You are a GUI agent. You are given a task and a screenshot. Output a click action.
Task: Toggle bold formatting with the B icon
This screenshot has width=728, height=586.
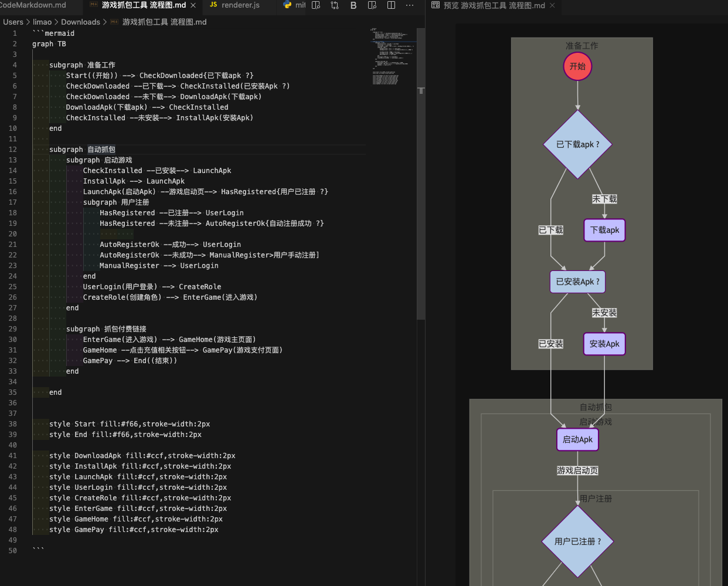pyautogui.click(x=353, y=5)
